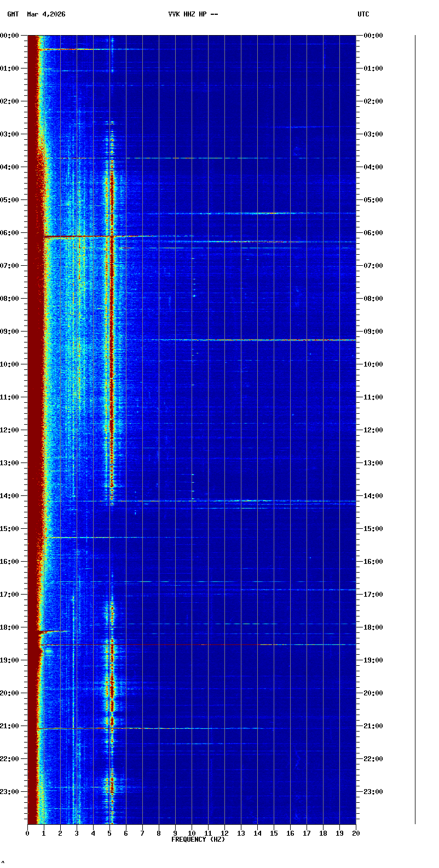Viewport: 439px width, 868px height.
Task: Click the FREQUENCY (HZ) axis label
Action: pyautogui.click(x=198, y=840)
